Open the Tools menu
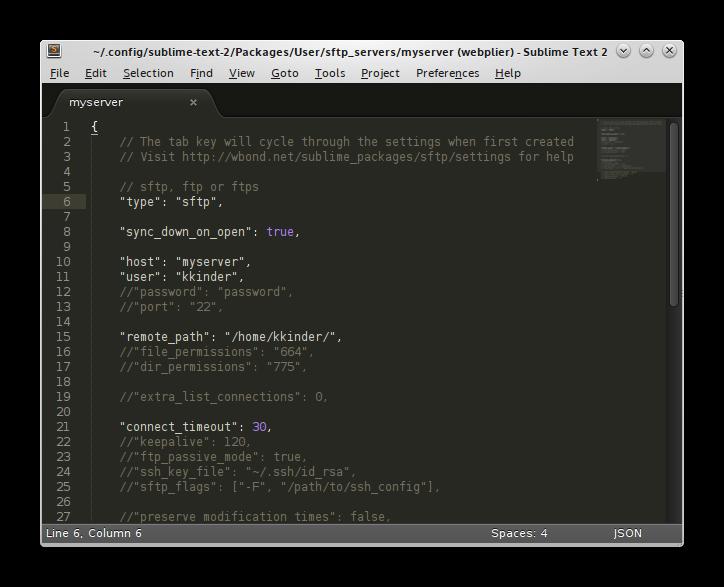Screen dimensions: 724x587 [329, 73]
